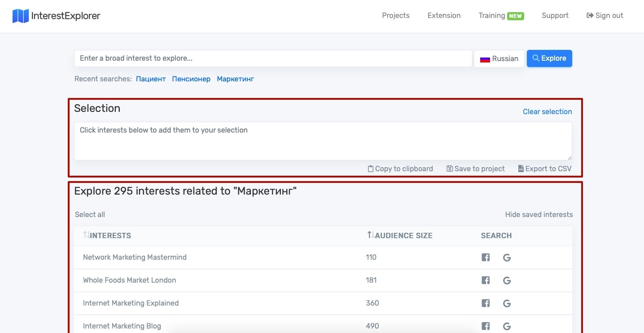Screen dimensions: 644x333
Task: Search Internet Marketing Blog on Google
Action: tap(507, 326)
